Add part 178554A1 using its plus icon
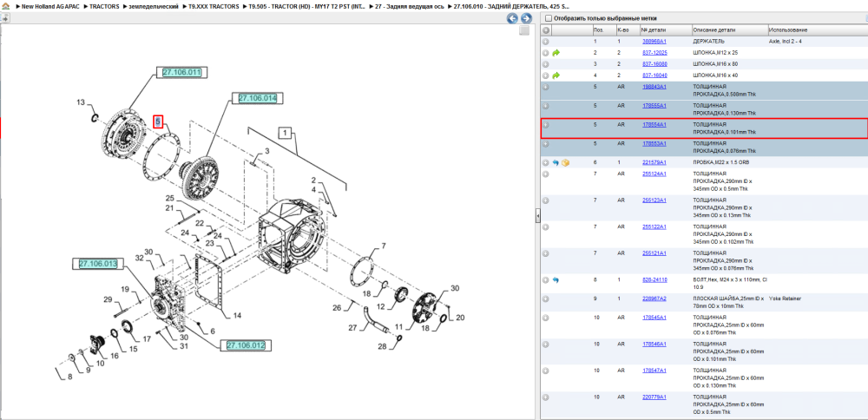Screen dimensions: 868x420 tap(546, 125)
